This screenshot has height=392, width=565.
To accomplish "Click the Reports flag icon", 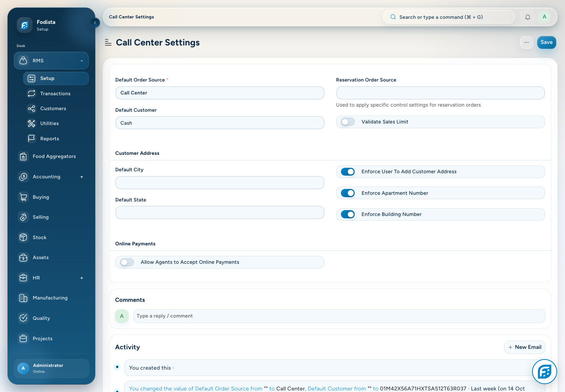I will 31,138.
